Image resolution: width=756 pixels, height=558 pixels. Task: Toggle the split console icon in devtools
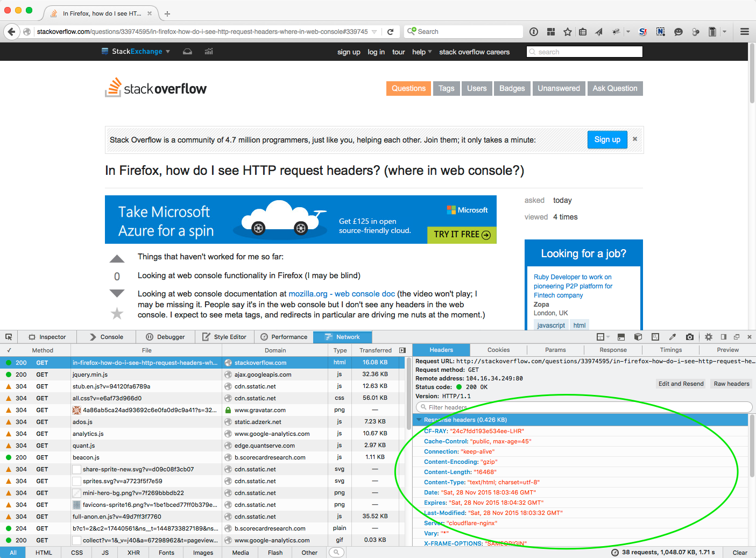point(621,337)
